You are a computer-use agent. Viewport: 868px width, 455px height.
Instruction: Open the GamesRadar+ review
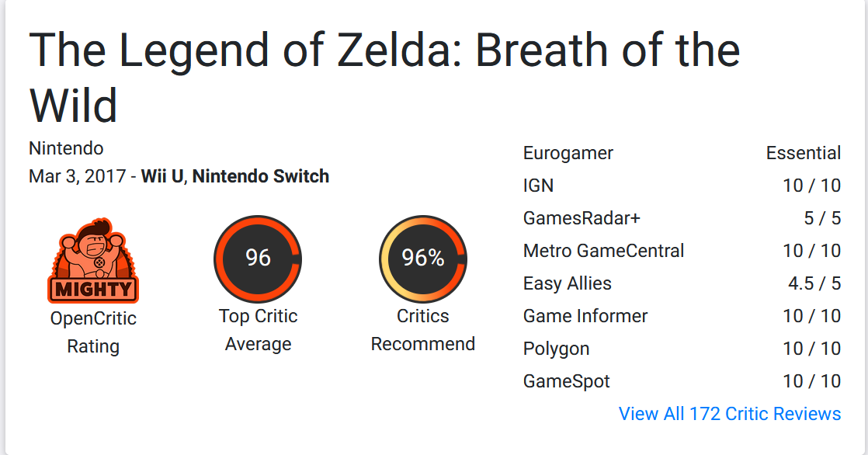click(x=582, y=218)
